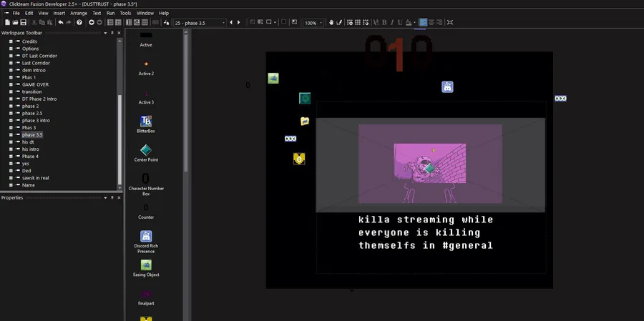The width and height of the screenshot is (644, 321).
Task: Click the Back navigation circle icon
Action: 91,23
